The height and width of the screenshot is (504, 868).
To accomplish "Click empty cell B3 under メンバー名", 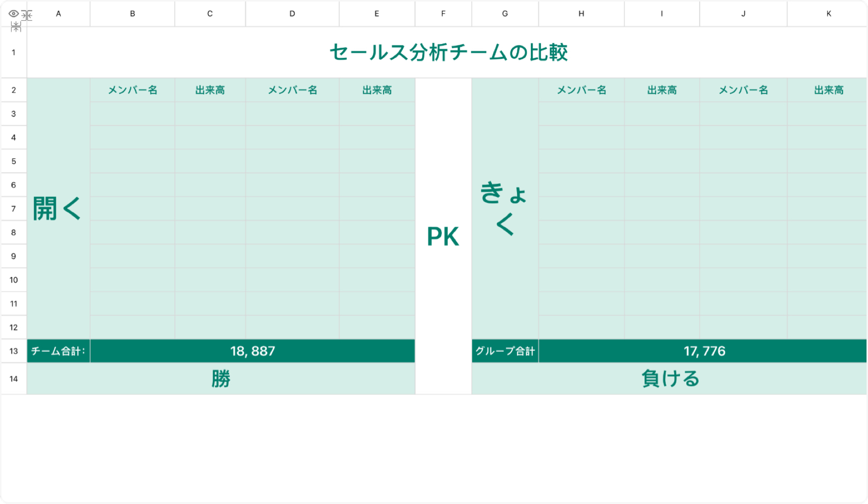I will (x=132, y=114).
